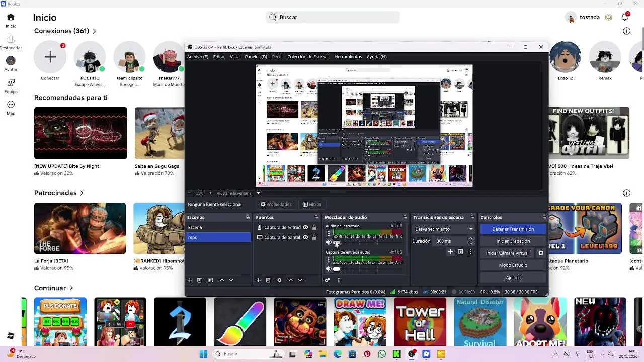Zoom in the OBS preview
This screenshot has width=644, height=362.
tap(210, 193)
